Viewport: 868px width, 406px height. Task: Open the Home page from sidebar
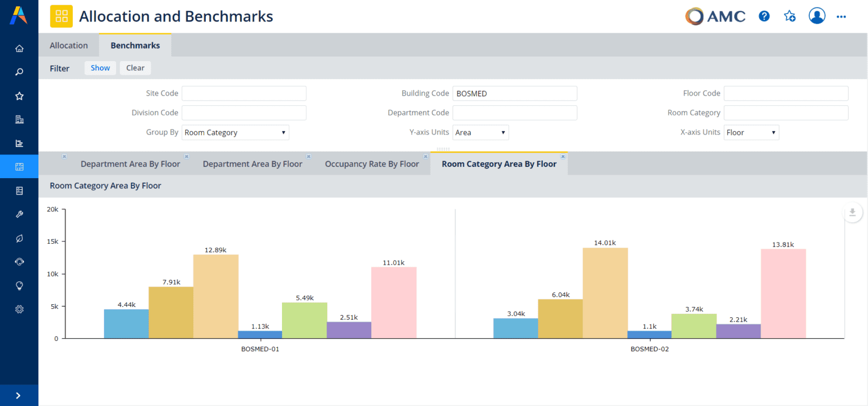[19, 49]
